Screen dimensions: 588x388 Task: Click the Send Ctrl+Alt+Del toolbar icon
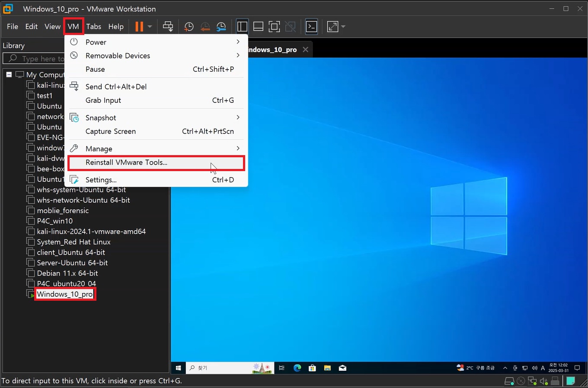click(x=168, y=26)
